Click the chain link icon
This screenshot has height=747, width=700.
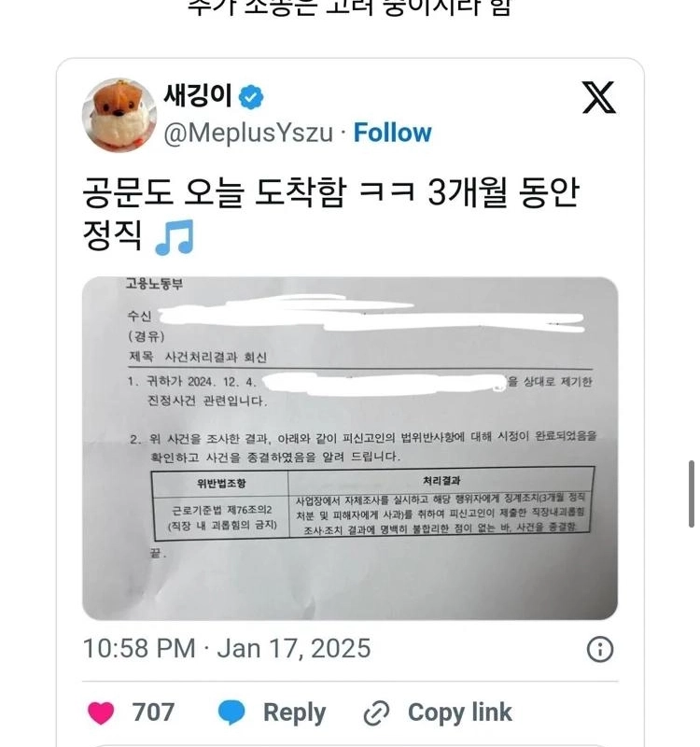click(x=376, y=713)
